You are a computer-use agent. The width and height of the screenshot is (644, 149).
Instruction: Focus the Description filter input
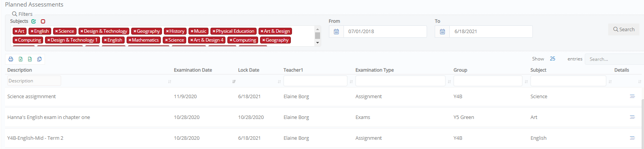coord(34,81)
